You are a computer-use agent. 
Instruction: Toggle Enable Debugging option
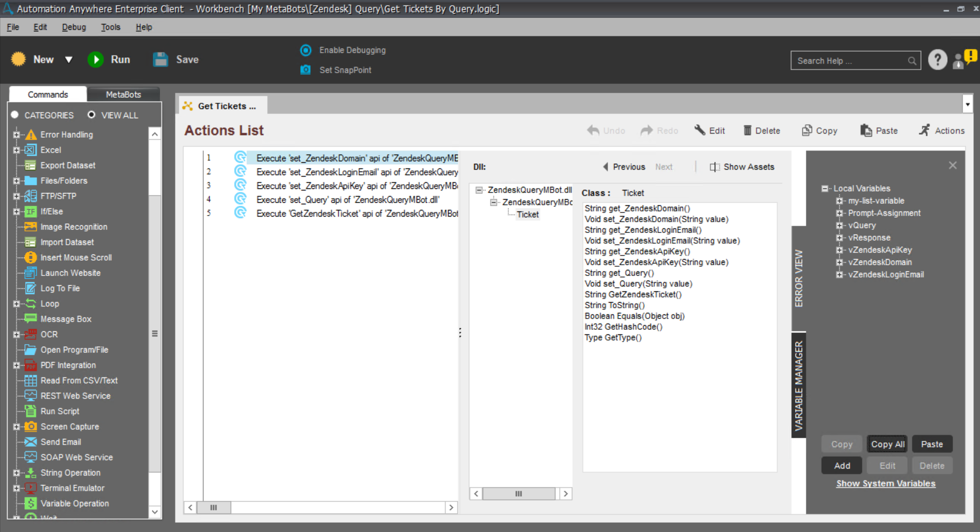tap(306, 50)
